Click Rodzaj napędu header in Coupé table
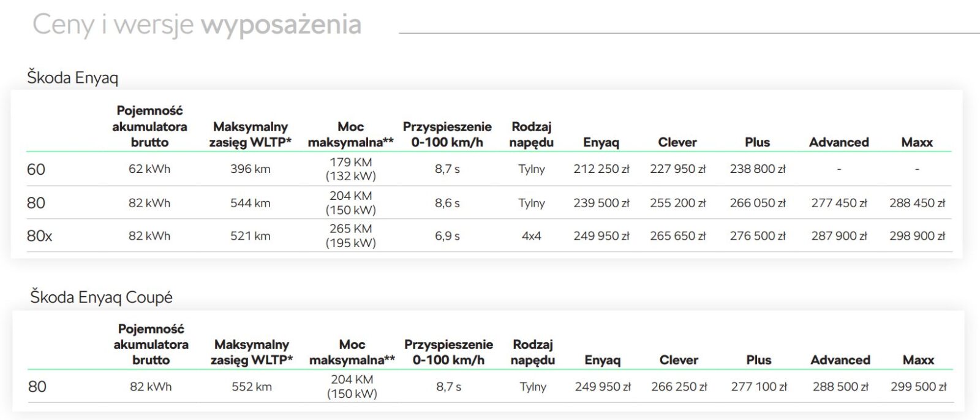The width and height of the screenshot is (980, 420). click(x=532, y=353)
